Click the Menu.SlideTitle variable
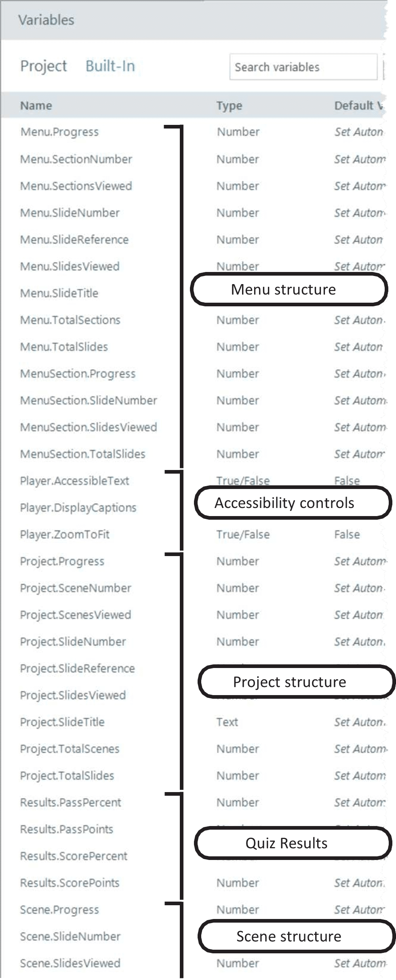396x980 pixels. click(x=59, y=293)
